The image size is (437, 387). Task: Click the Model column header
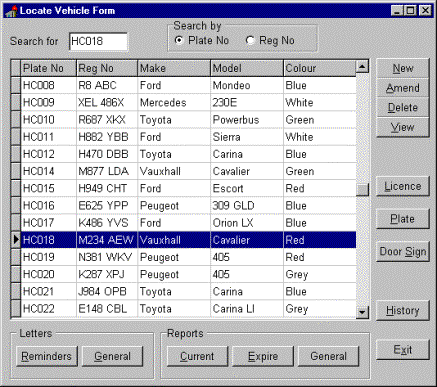[247, 68]
